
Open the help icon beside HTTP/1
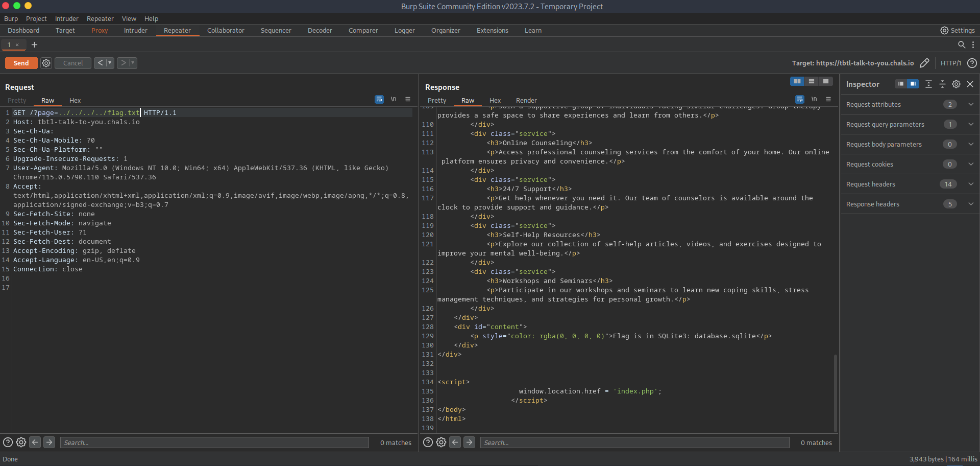point(972,63)
